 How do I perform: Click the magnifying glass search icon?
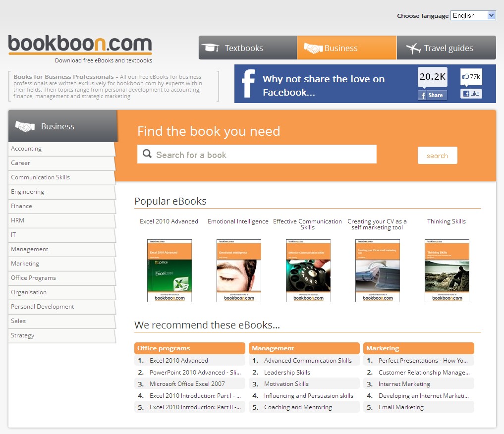coord(147,154)
